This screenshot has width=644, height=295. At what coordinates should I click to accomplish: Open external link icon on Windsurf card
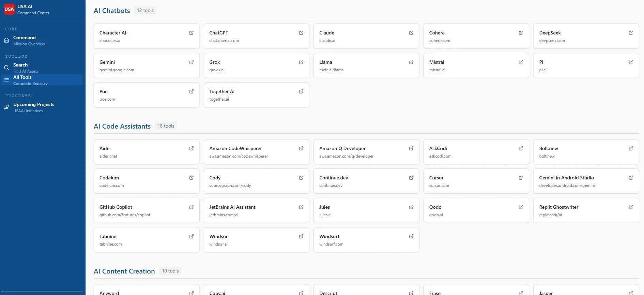tap(411, 236)
